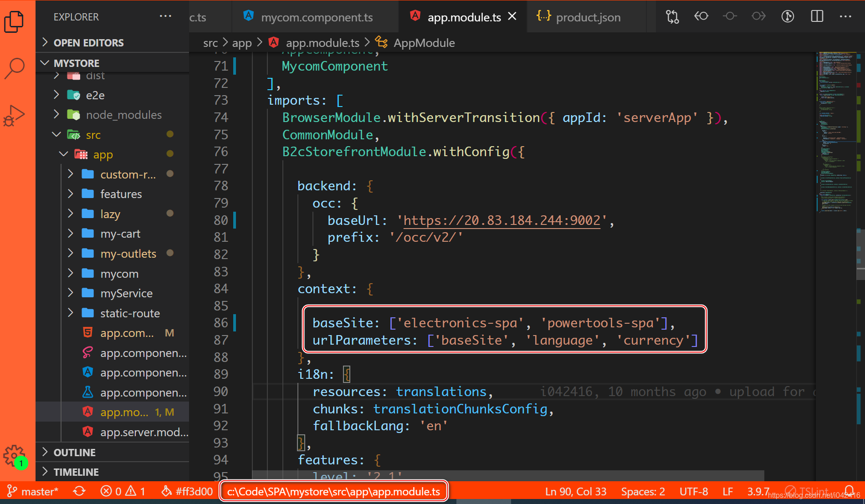Select TypeScript version 3.9.7
The image size is (865, 504).
pyautogui.click(x=758, y=492)
